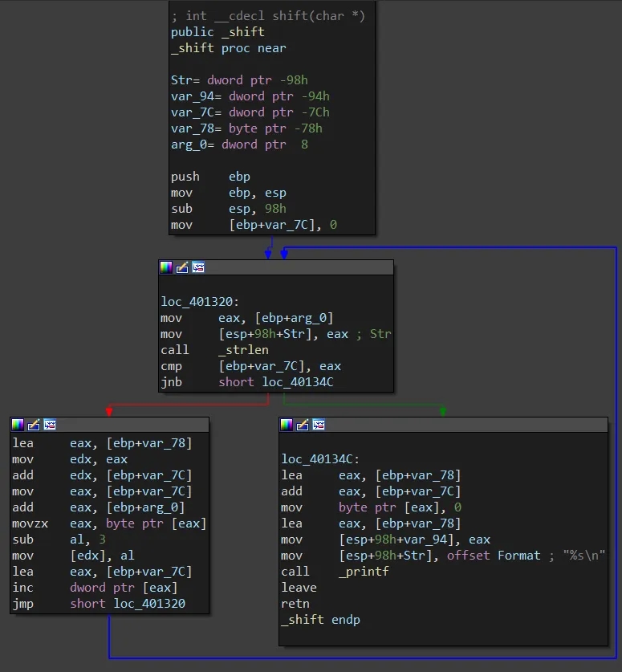Select loc_40134C in the jnb instruction
The width and height of the screenshot is (622, 672).
(297, 382)
